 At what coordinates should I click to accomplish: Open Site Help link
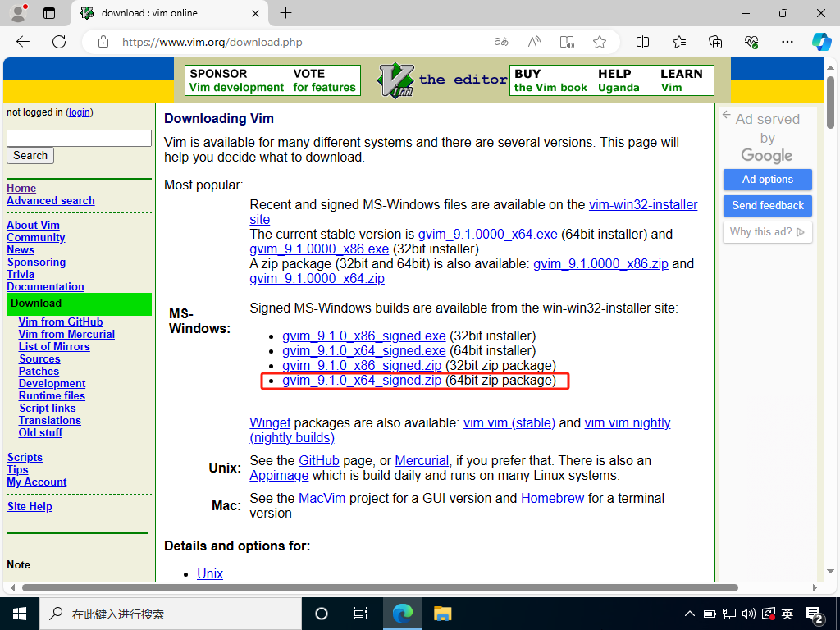pos(30,506)
